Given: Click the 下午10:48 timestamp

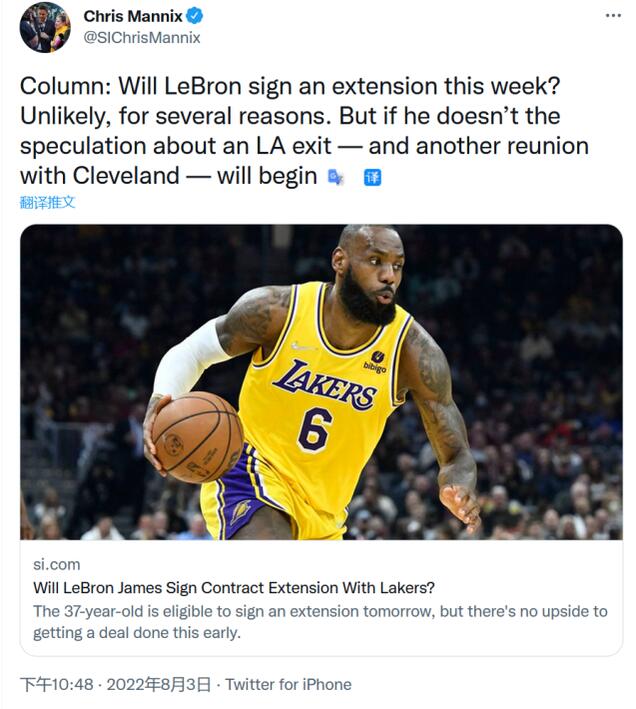Looking at the screenshot, I should point(57,685).
